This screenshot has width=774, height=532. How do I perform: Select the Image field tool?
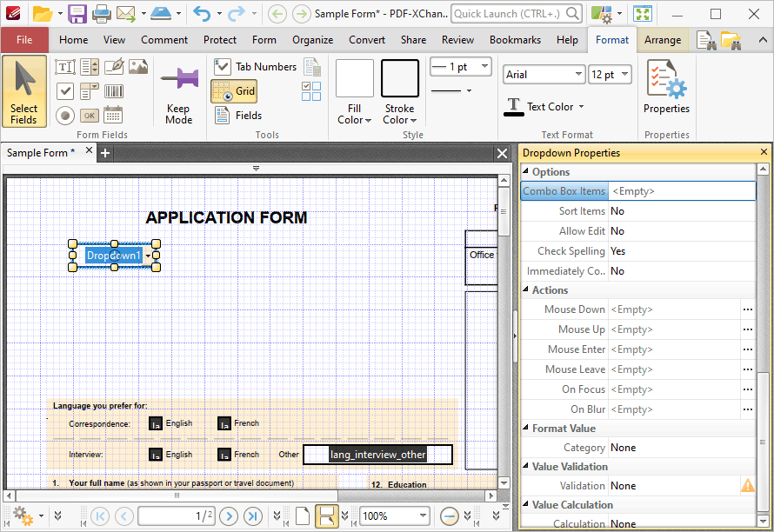point(138,67)
